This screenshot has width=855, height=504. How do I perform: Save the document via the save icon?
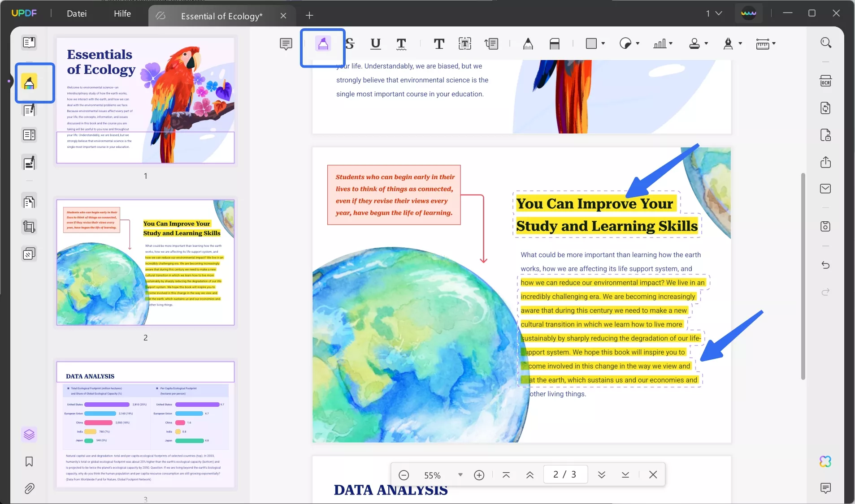(825, 227)
